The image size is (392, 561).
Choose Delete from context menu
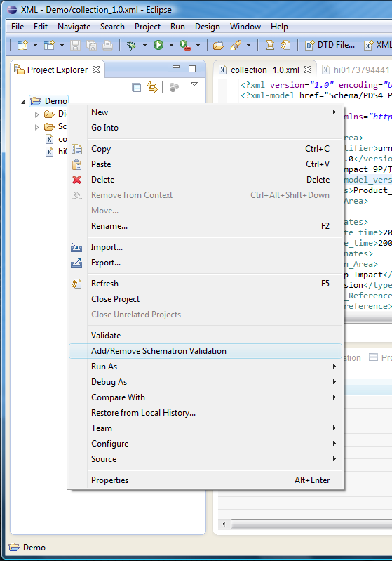pos(205,180)
